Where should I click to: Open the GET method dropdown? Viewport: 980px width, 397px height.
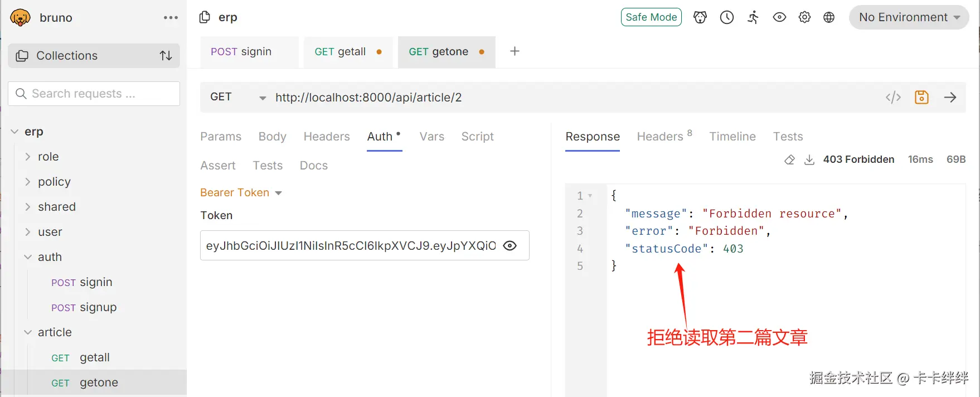[x=238, y=97]
